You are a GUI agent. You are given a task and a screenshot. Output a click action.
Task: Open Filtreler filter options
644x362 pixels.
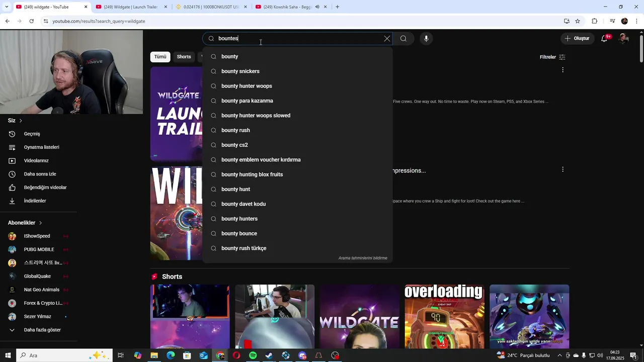(552, 57)
